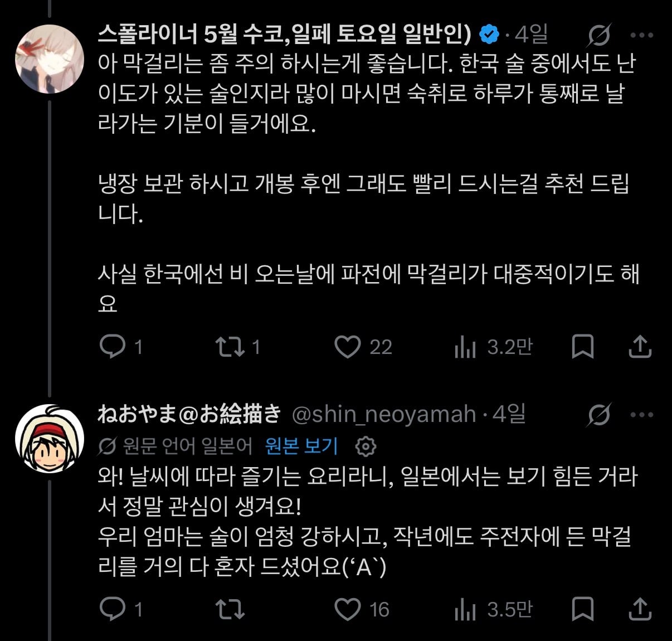Open more options on ねおやま's reply
Viewport: 672px width, 641px height.
point(641,415)
